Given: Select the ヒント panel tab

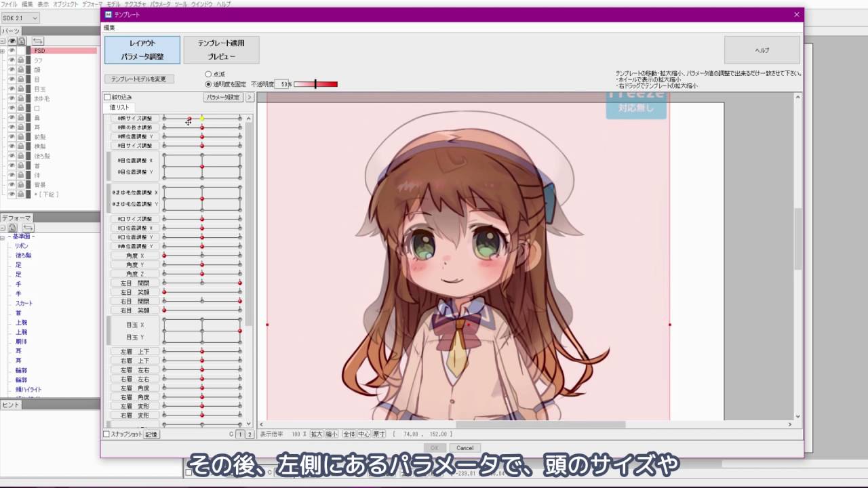Looking at the screenshot, I should [11, 405].
